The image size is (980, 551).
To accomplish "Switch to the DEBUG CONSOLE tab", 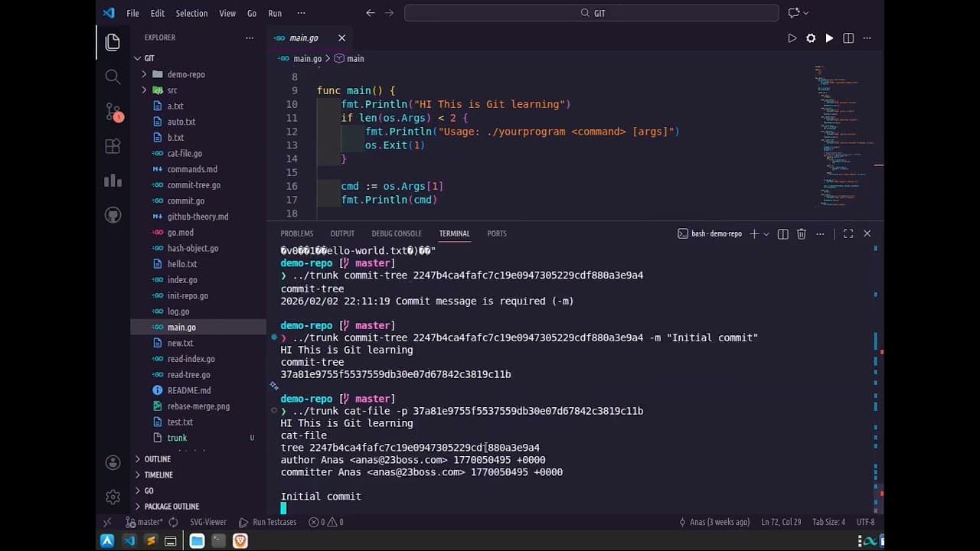I will point(397,233).
